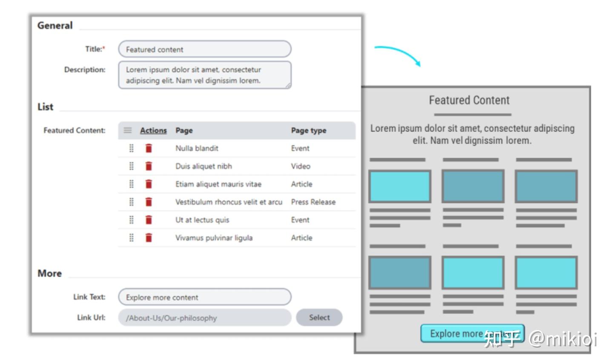The image size is (613, 364).
Task: Click the Vestibulum rhoncus velit et arcu text
Action: click(x=229, y=202)
